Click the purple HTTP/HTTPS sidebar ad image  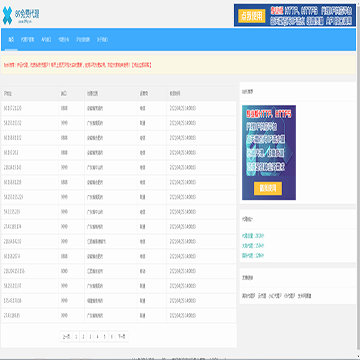(269, 153)
